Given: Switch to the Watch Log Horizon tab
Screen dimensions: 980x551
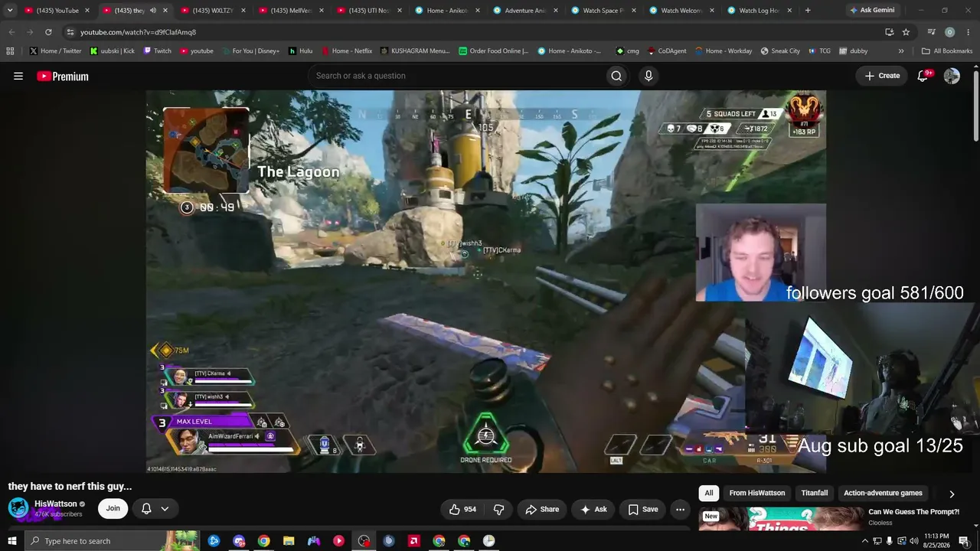Looking at the screenshot, I should point(759,11).
